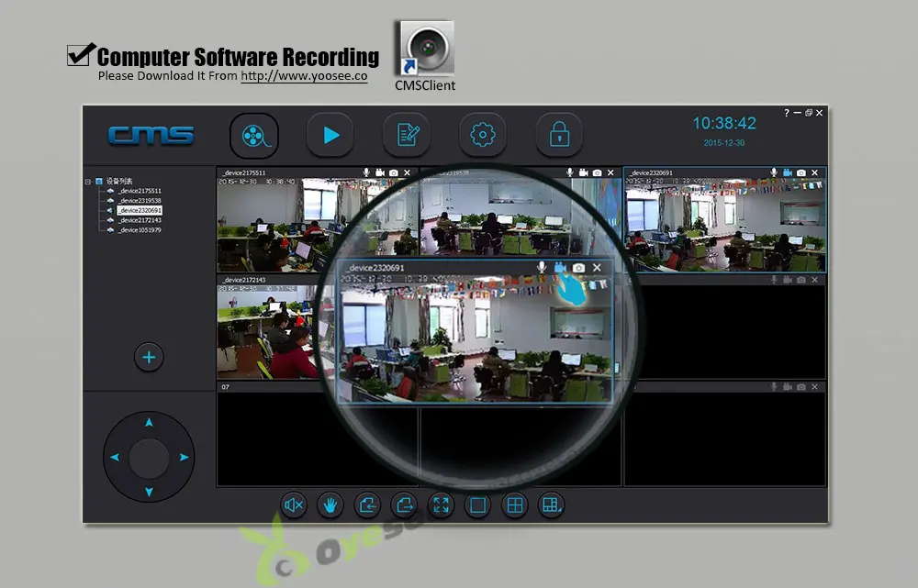Image resolution: width=918 pixels, height=588 pixels.
Task: Select the 设备列表 root node
Action: point(118,182)
